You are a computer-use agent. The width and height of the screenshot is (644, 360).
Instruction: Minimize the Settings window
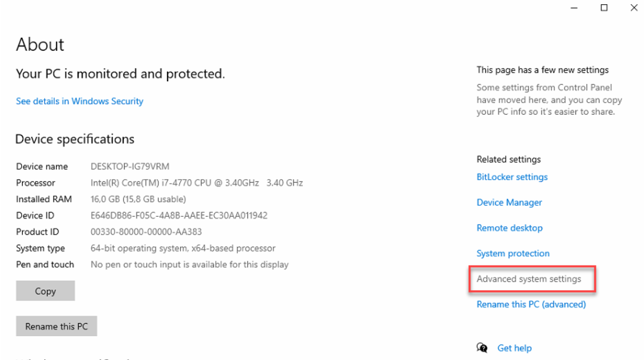pyautogui.click(x=574, y=8)
